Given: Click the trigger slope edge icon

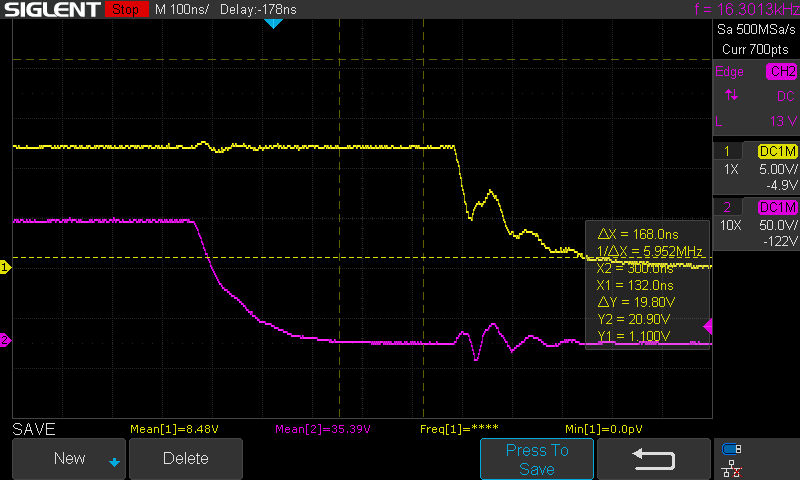Looking at the screenshot, I should (x=731, y=95).
